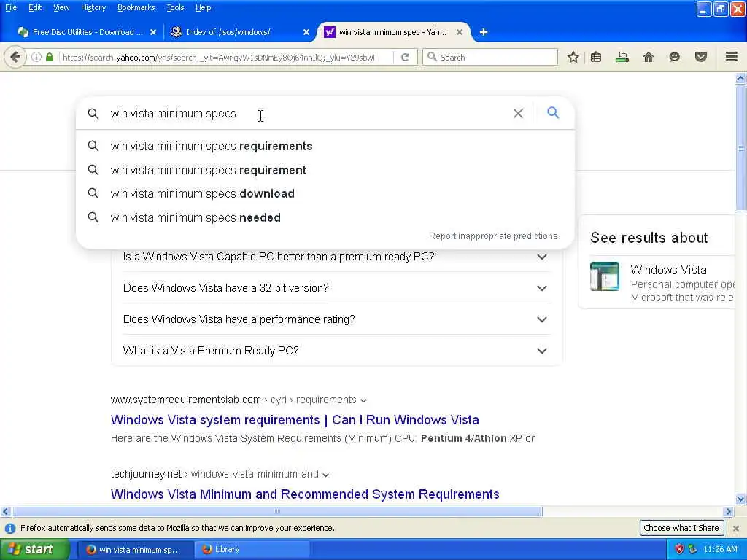Go back with the browser Back arrow
This screenshot has width=747, height=560.
[15, 57]
